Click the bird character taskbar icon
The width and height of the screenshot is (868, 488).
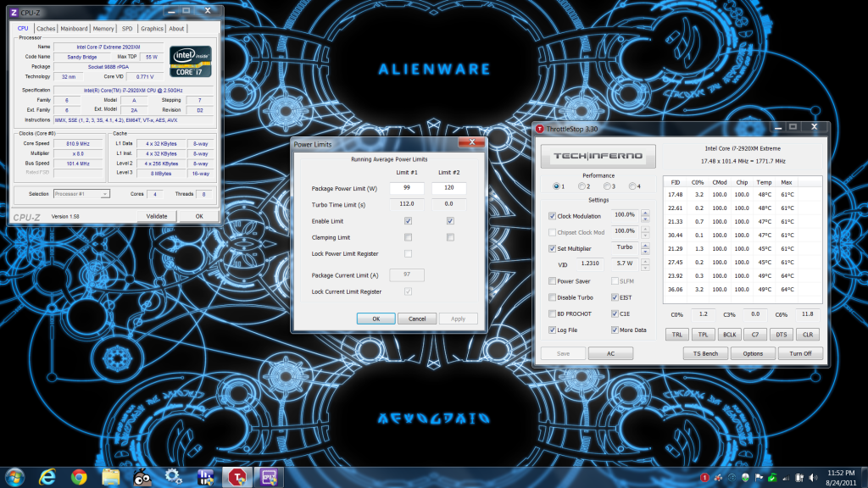(x=142, y=477)
